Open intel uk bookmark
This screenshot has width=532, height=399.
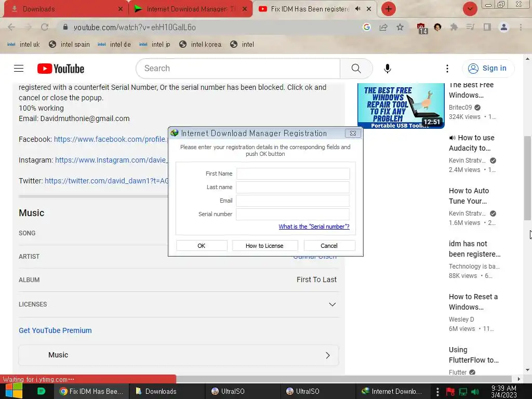pyautogui.click(x=23, y=45)
